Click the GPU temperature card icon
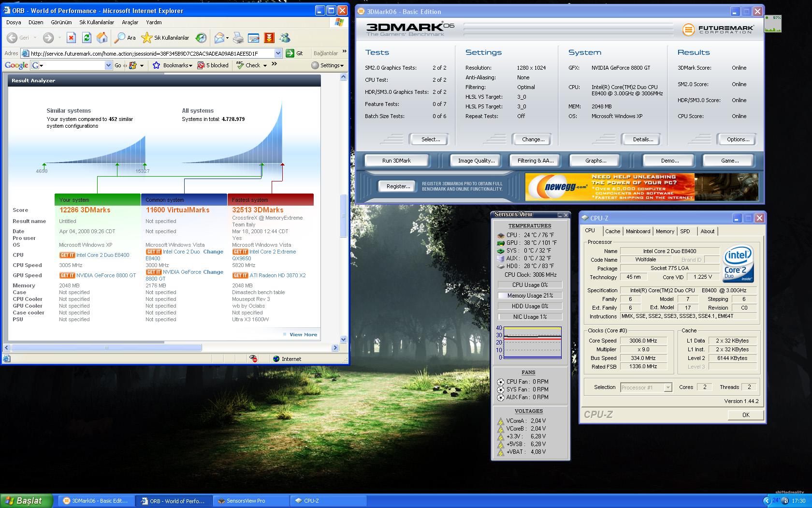 pos(501,243)
